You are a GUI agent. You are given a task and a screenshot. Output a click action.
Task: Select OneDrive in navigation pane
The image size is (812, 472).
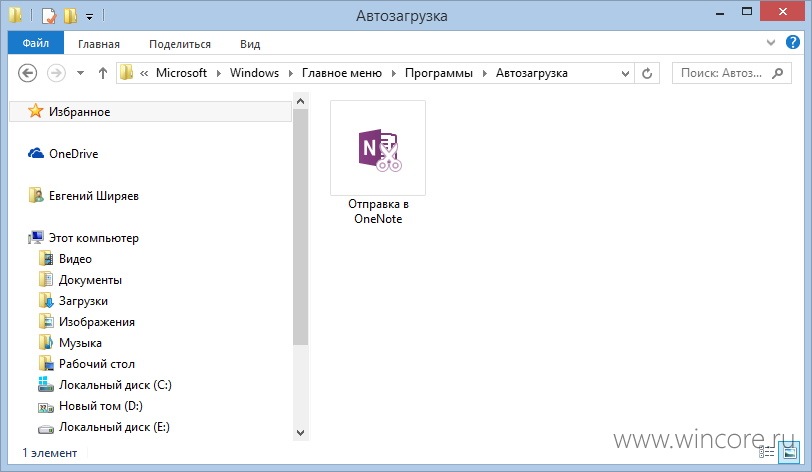click(x=74, y=154)
